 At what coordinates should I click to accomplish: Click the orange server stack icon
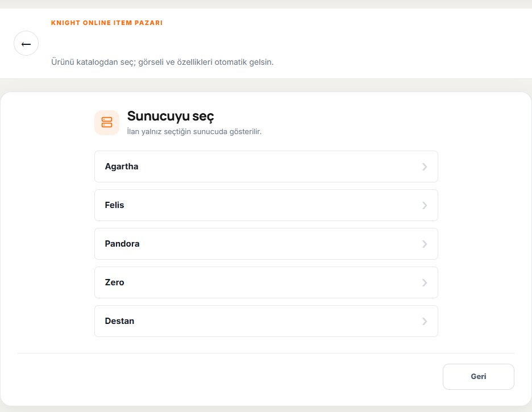[x=107, y=122]
